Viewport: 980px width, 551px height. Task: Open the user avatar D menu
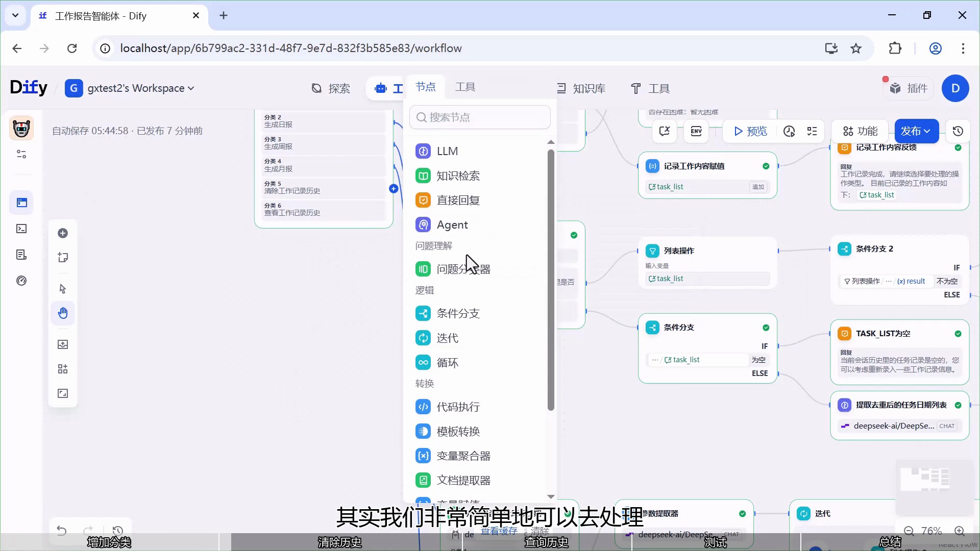point(955,88)
